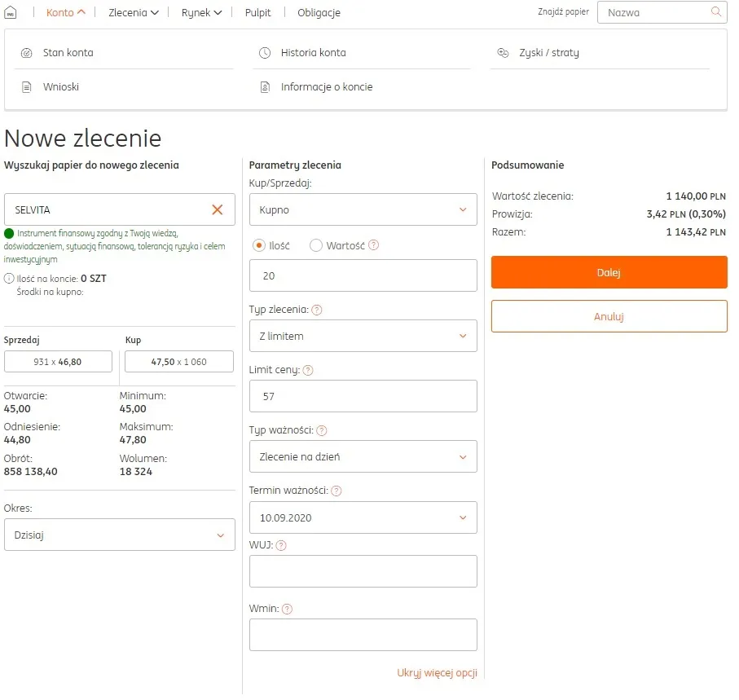The height and width of the screenshot is (700, 739).
Task: Select the Ilość radio button
Action: click(259, 245)
